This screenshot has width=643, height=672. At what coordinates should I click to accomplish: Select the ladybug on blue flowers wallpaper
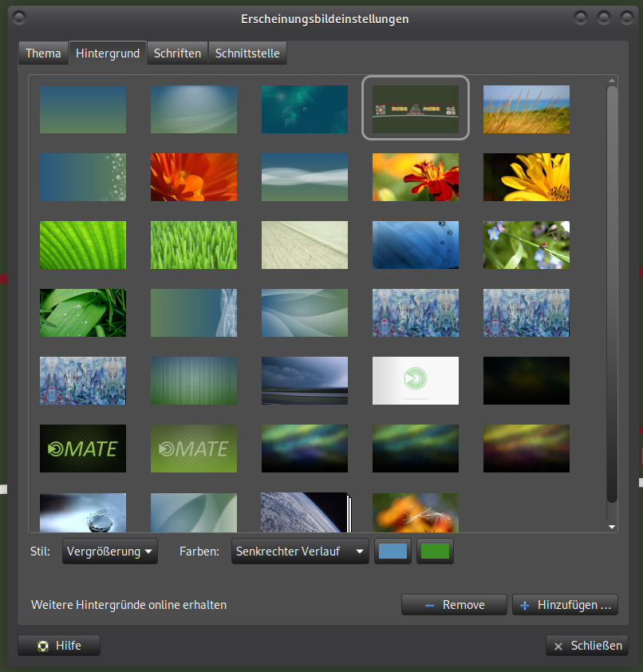pyautogui.click(x=527, y=245)
